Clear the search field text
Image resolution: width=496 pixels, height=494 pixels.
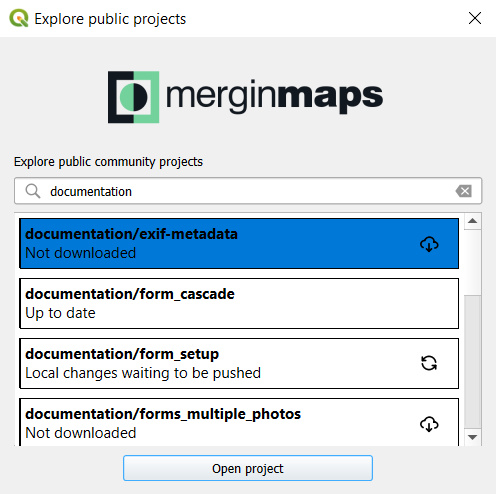(x=464, y=191)
